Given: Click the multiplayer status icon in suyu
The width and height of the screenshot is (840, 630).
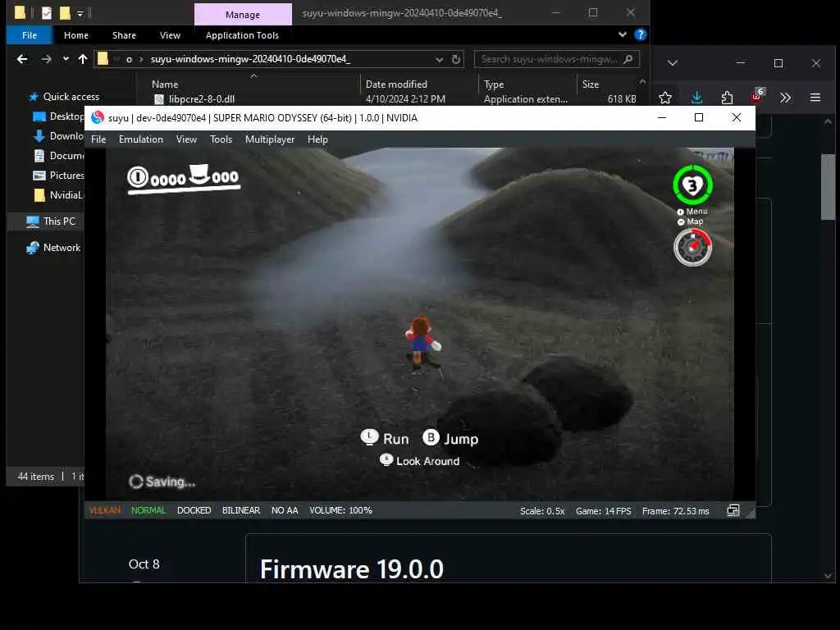Looking at the screenshot, I should [x=733, y=510].
